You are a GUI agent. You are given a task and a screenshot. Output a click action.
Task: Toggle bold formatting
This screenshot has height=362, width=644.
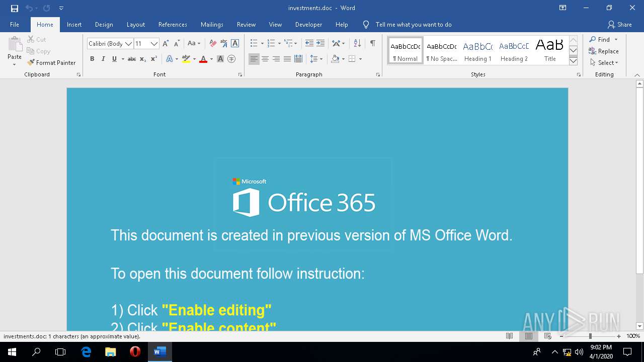(92, 59)
